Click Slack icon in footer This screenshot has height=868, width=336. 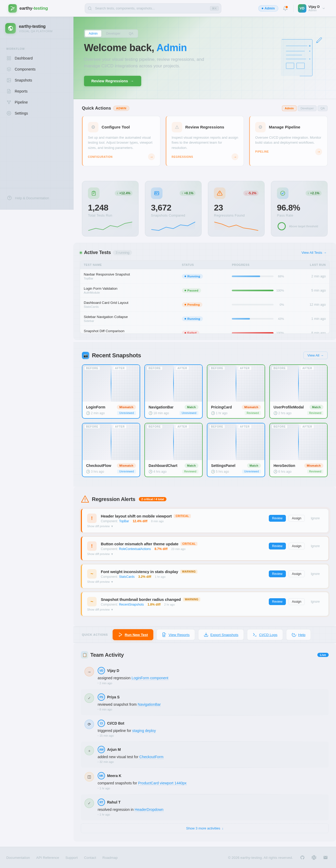(314, 857)
